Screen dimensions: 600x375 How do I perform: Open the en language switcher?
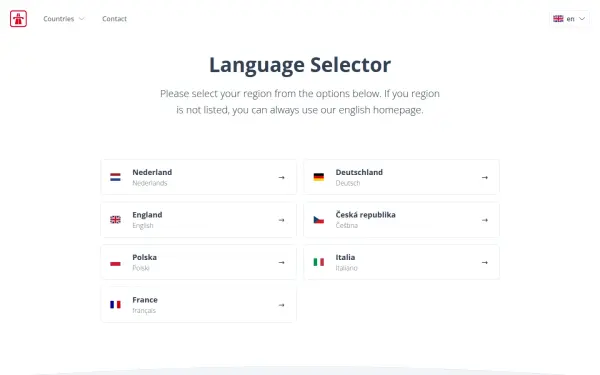pos(569,19)
